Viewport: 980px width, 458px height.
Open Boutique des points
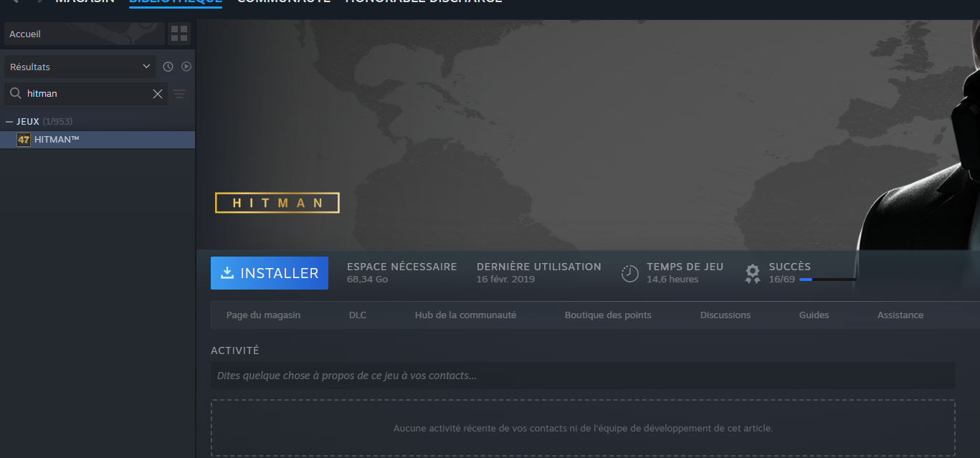(608, 315)
